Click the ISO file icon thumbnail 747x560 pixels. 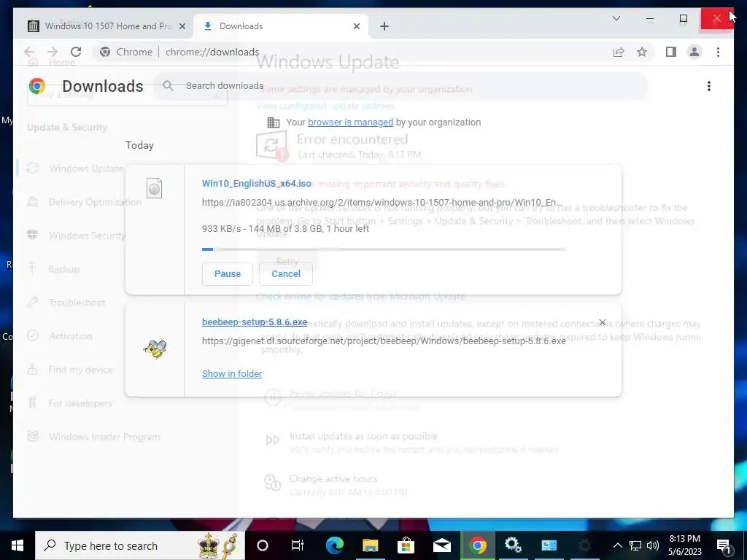tap(155, 188)
